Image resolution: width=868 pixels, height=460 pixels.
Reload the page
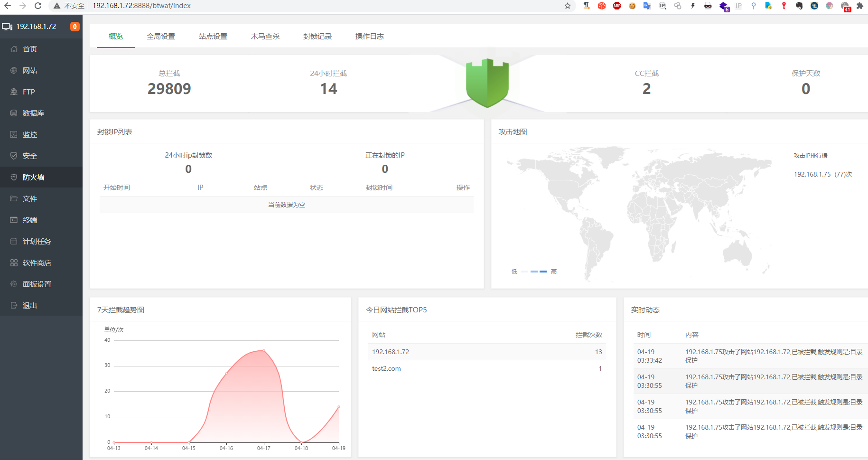point(38,6)
